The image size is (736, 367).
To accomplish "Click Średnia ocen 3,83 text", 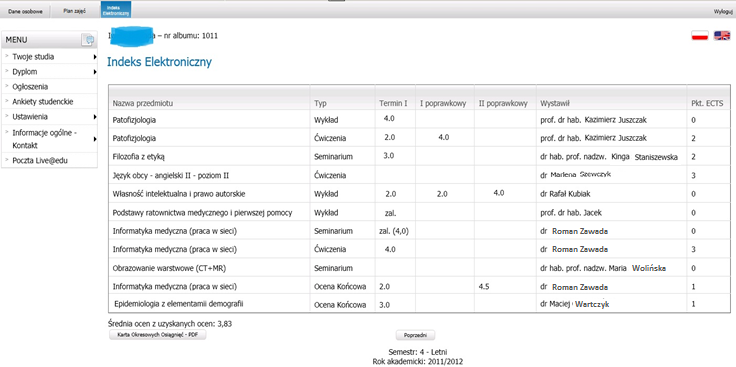I will (170, 323).
